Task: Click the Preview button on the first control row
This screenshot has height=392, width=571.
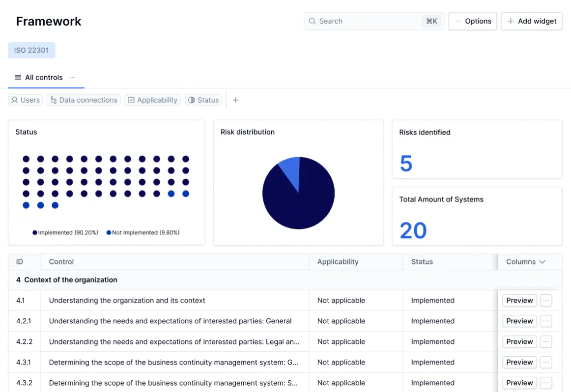Action: tap(519, 300)
